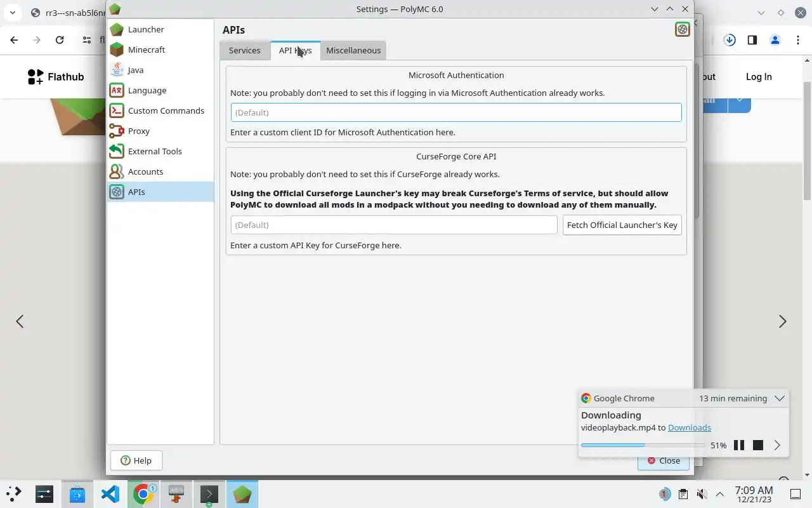The image size is (812, 508).
Task: Close the Settings dialog via Close button
Action: (x=663, y=461)
